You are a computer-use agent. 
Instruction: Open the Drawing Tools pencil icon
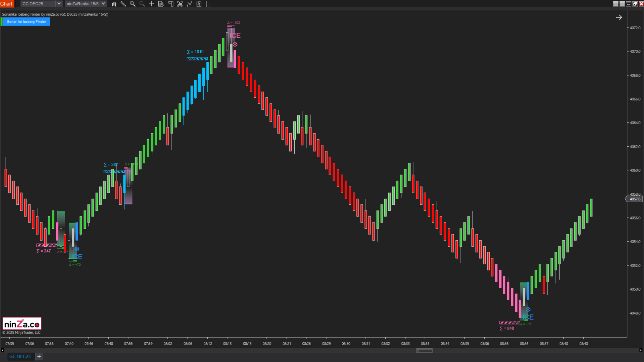(123, 4)
